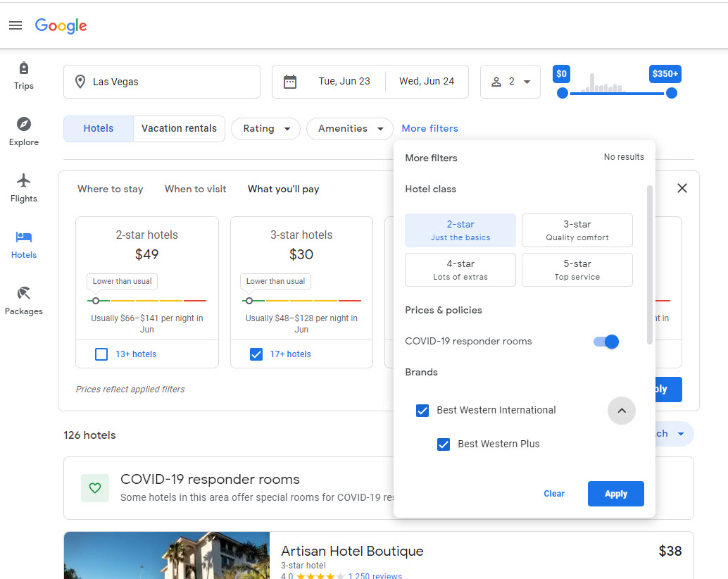Open the Amenities dropdown filter
The width and height of the screenshot is (728, 579).
click(x=349, y=129)
